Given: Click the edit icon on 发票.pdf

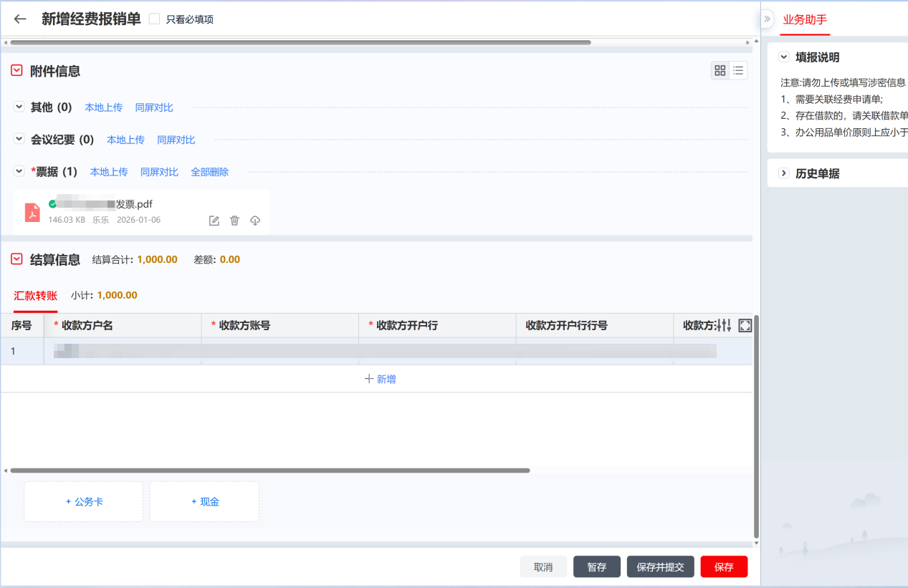Looking at the screenshot, I should point(214,221).
